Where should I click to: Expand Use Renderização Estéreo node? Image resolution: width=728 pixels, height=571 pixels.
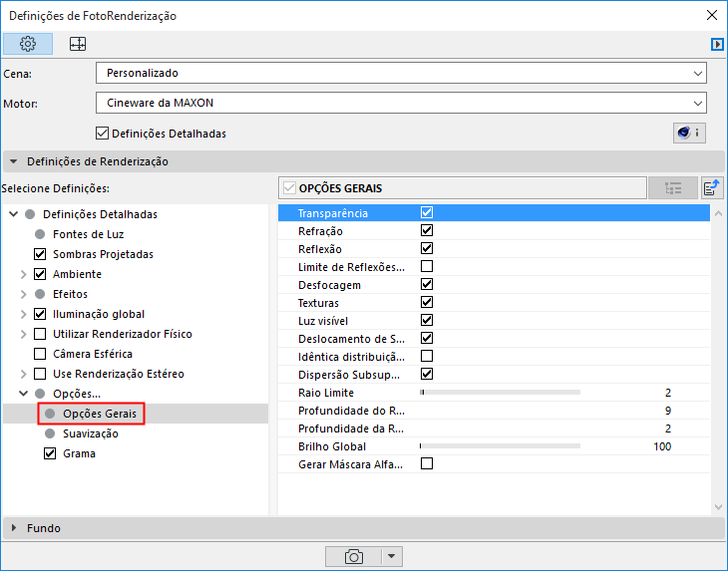tap(23, 374)
